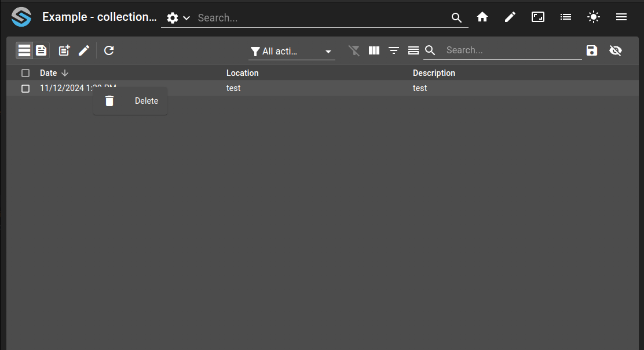Save the list layout with the disk icon
The width and height of the screenshot is (644, 350).
point(592,50)
